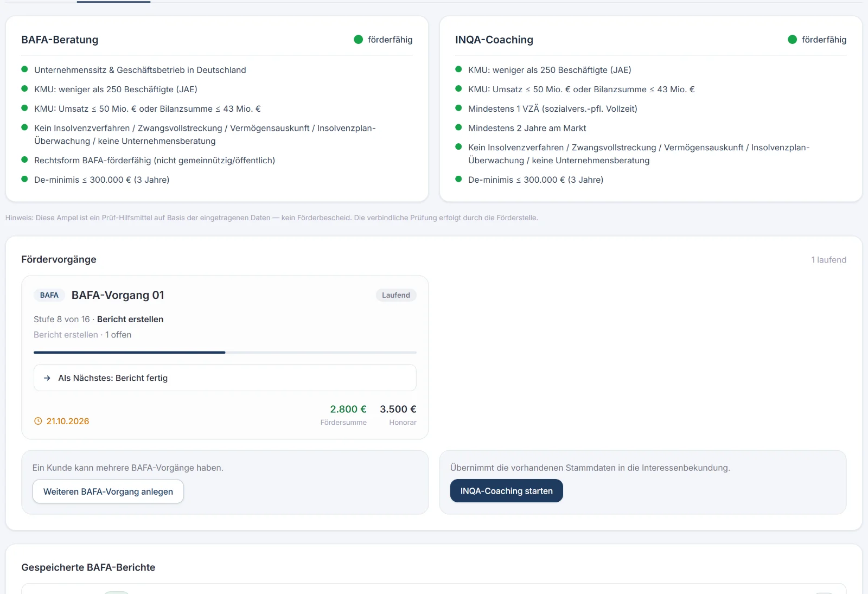868x594 pixels.
Task: Click the 'Hinweis: Diese Ampel' disclaimer text
Action: [x=272, y=218]
